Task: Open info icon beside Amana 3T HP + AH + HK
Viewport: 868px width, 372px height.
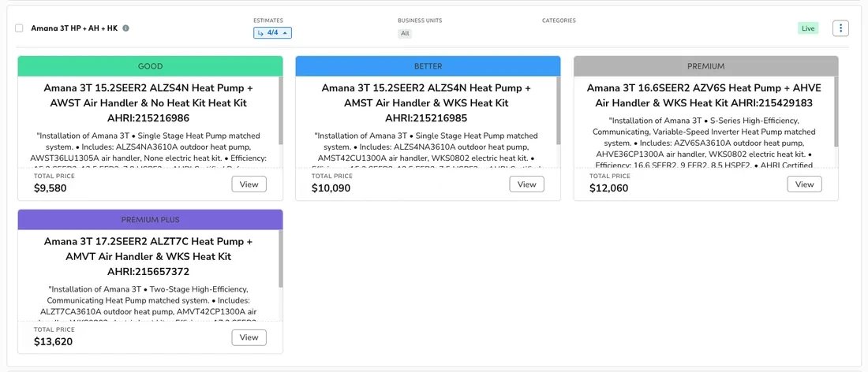Action: [x=125, y=28]
